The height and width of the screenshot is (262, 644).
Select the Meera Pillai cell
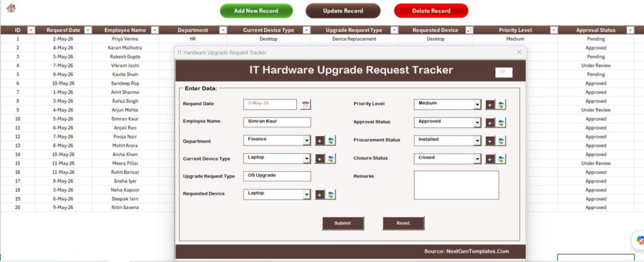125,163
